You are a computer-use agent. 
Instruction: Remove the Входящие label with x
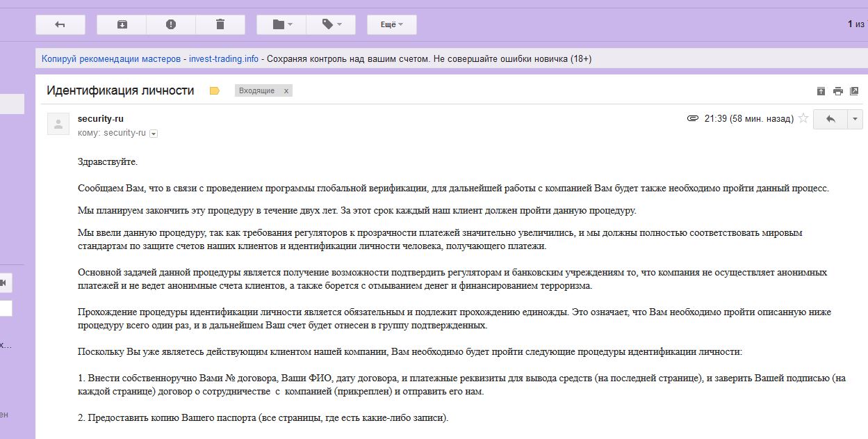tap(286, 91)
